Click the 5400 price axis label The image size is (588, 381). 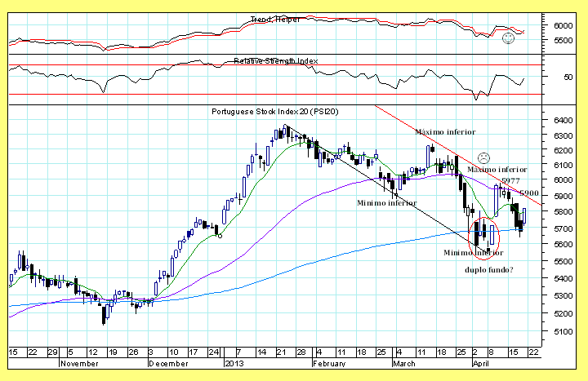coord(563,278)
